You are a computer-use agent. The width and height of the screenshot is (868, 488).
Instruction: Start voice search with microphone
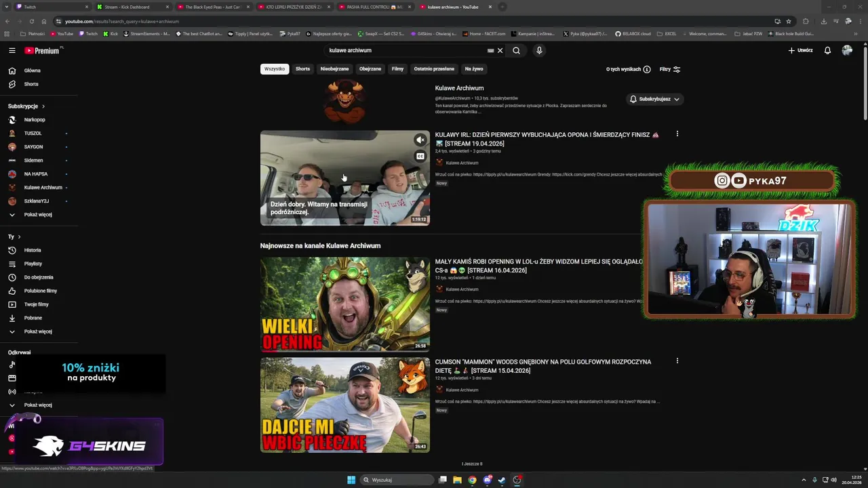coord(539,50)
